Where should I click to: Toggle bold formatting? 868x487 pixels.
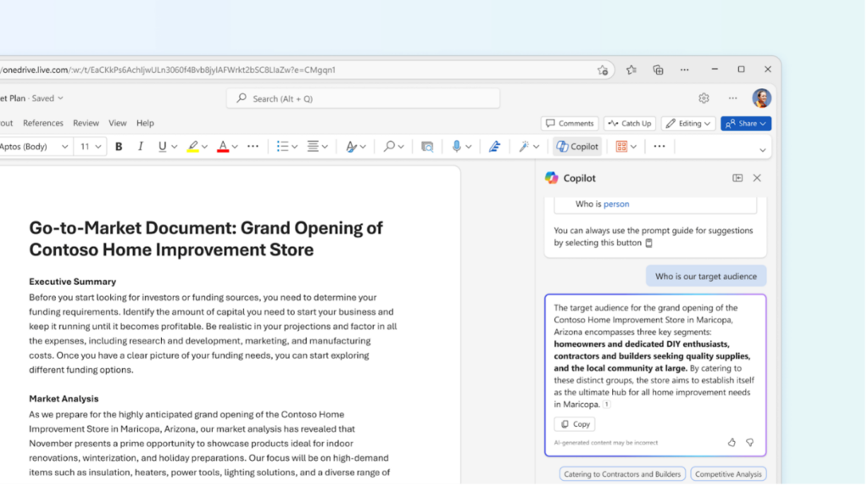click(x=119, y=147)
